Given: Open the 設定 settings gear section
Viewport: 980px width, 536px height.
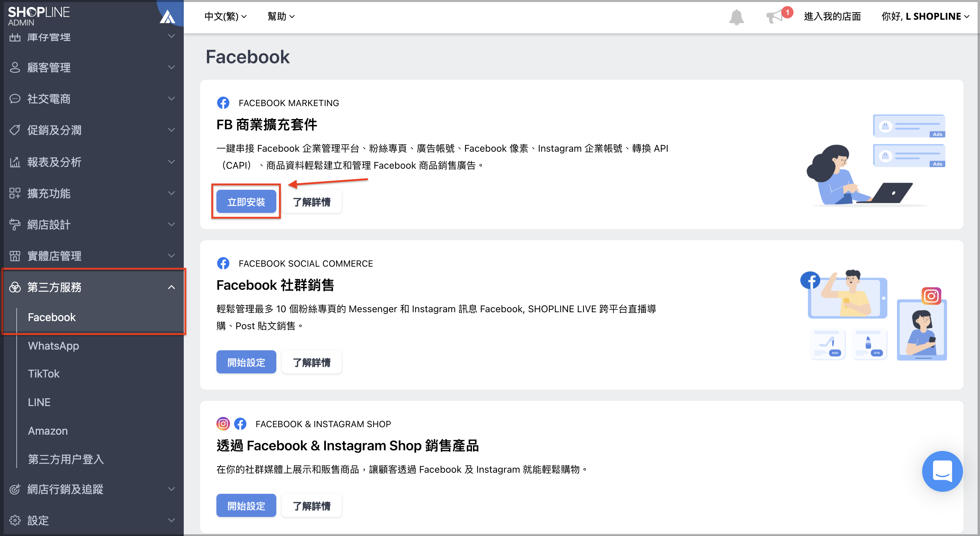Looking at the screenshot, I should tap(38, 520).
